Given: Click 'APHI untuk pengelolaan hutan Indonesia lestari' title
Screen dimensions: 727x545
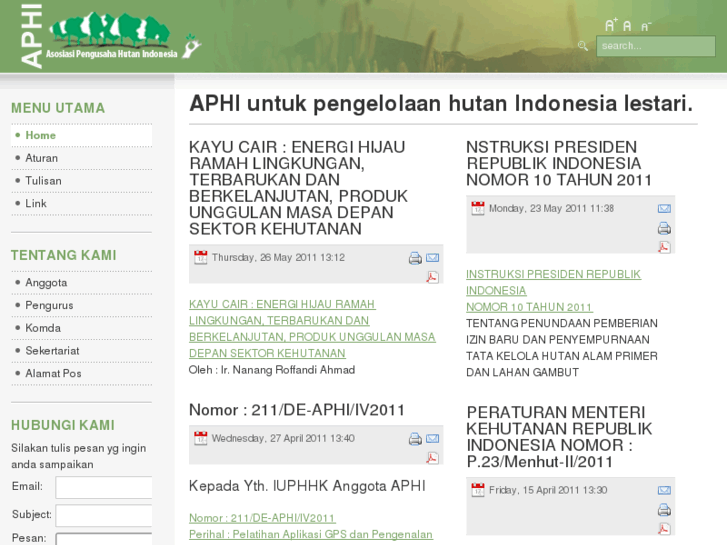Looking at the screenshot, I should [x=440, y=103].
